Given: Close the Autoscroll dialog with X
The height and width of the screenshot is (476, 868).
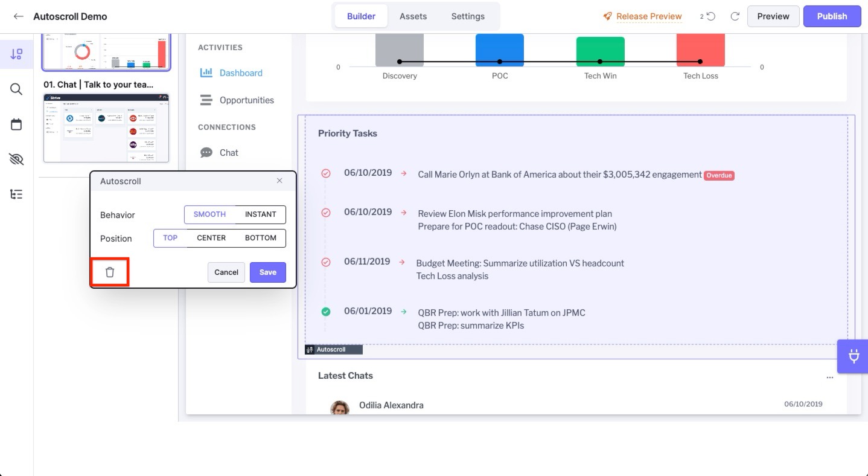Looking at the screenshot, I should pyautogui.click(x=279, y=181).
